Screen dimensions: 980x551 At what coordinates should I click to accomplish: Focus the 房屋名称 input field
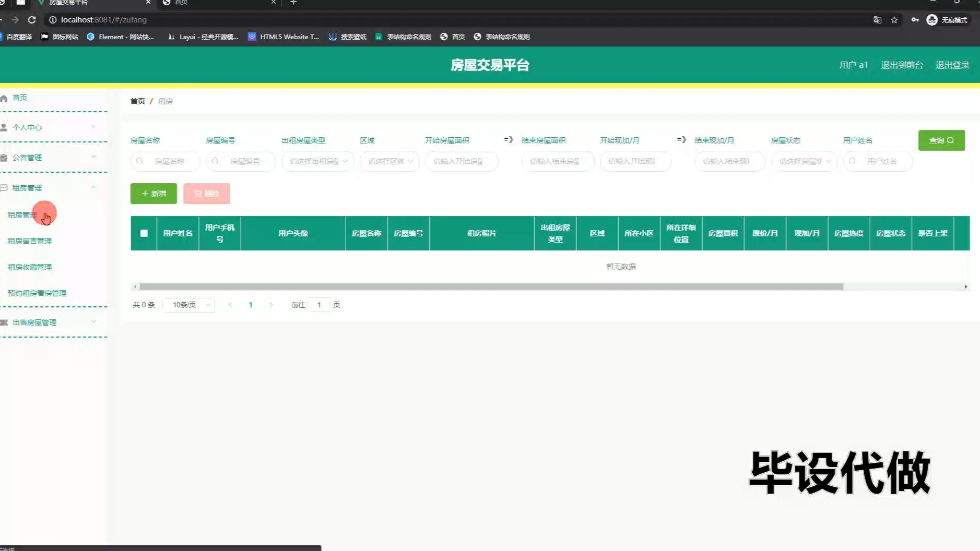click(x=166, y=161)
